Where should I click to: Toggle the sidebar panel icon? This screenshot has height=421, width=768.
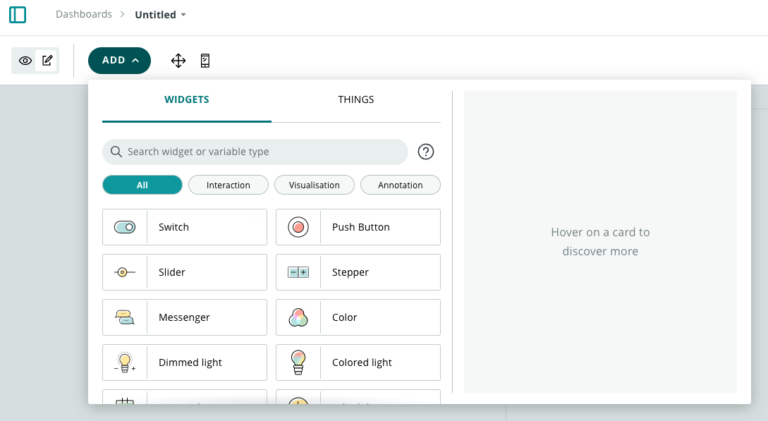pyautogui.click(x=17, y=15)
